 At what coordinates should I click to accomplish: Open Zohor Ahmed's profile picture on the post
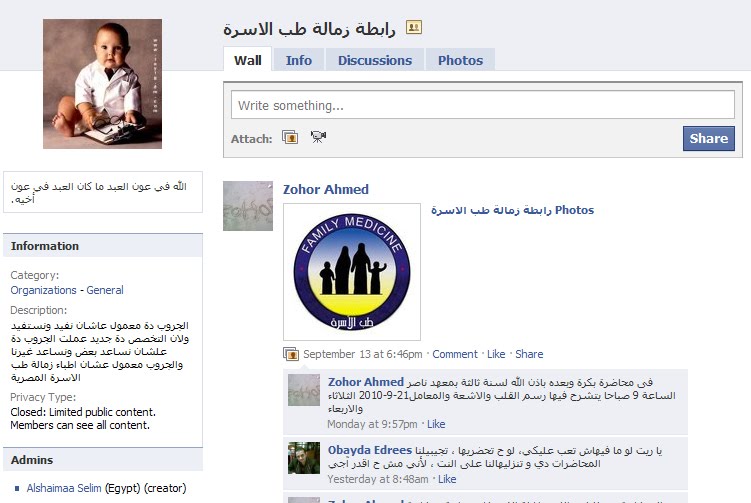248,206
